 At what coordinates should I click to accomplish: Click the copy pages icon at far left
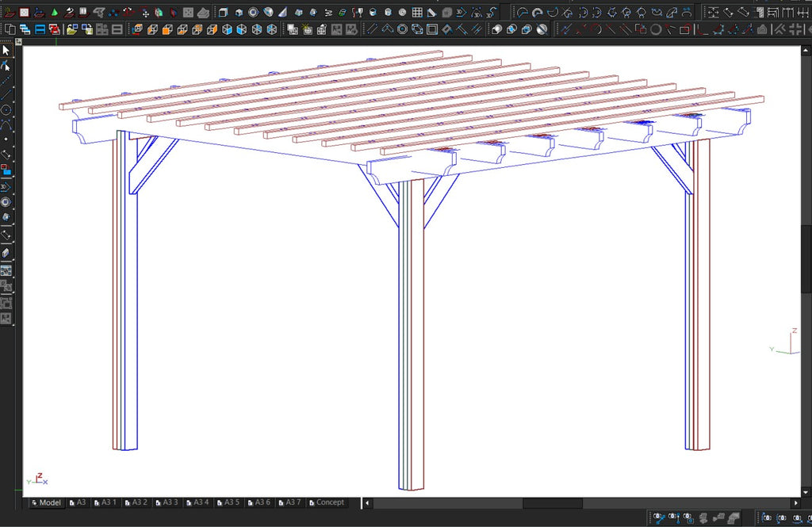point(10,29)
